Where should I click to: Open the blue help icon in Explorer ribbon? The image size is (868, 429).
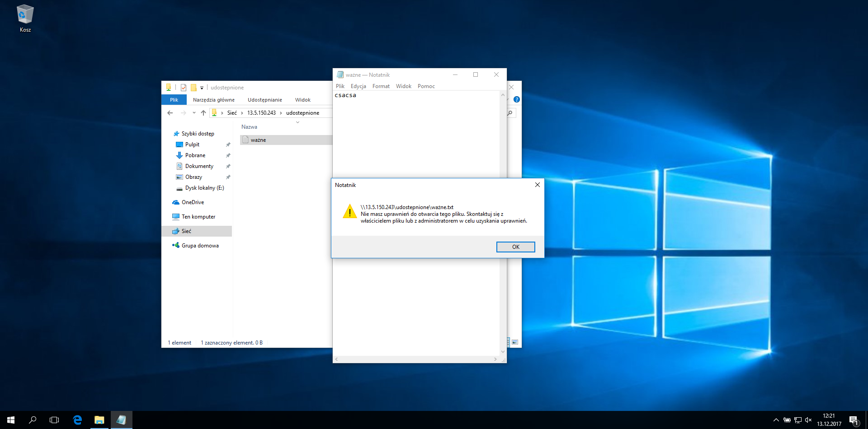click(516, 99)
